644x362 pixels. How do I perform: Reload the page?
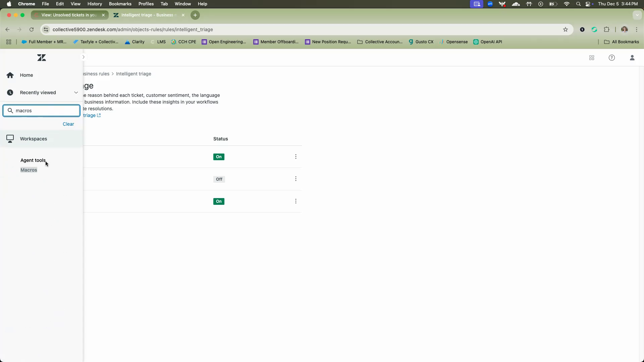pos(32,29)
